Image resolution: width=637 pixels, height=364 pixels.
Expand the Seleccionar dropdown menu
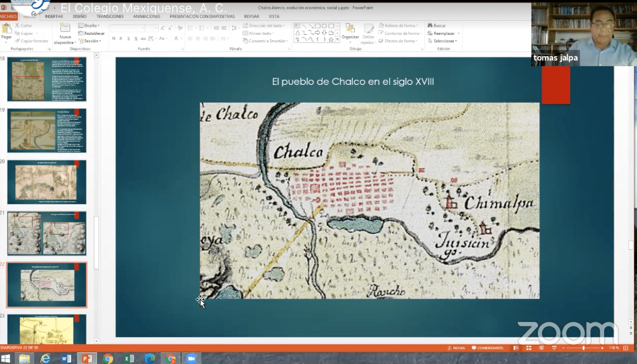[444, 41]
